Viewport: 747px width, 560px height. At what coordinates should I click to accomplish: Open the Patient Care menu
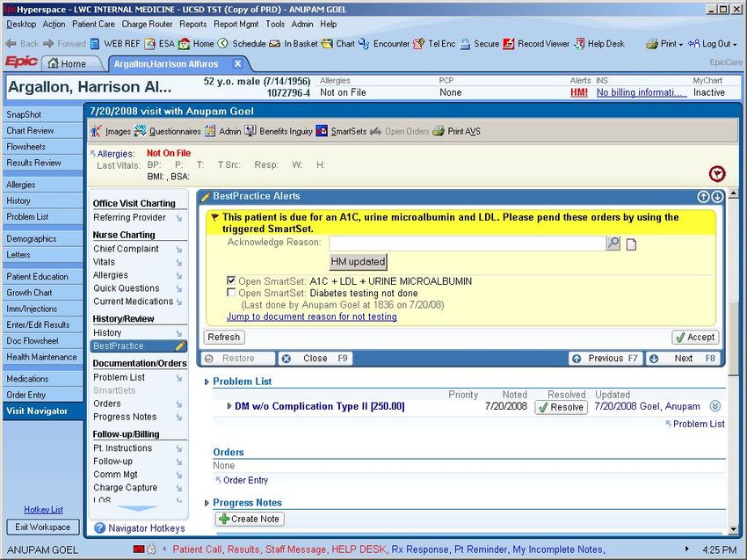click(93, 24)
